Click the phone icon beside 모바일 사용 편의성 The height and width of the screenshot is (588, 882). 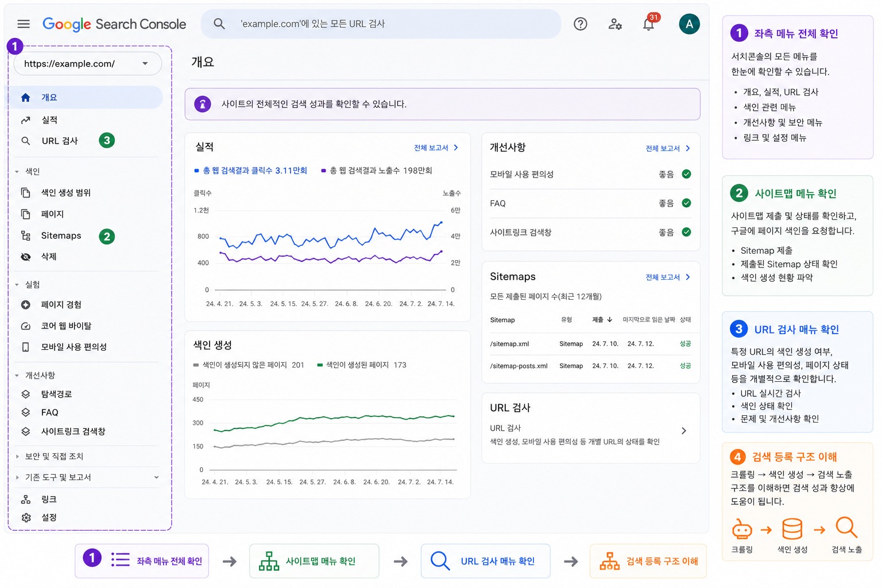[x=25, y=347]
